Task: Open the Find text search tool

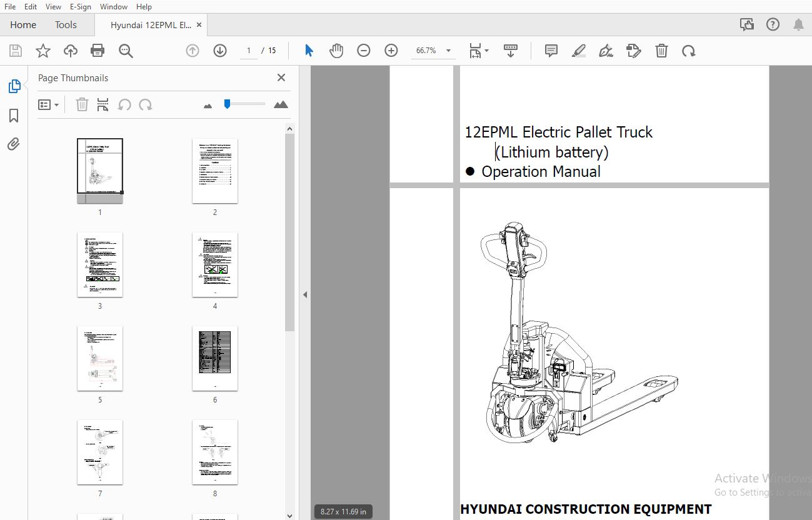Action: tap(126, 51)
